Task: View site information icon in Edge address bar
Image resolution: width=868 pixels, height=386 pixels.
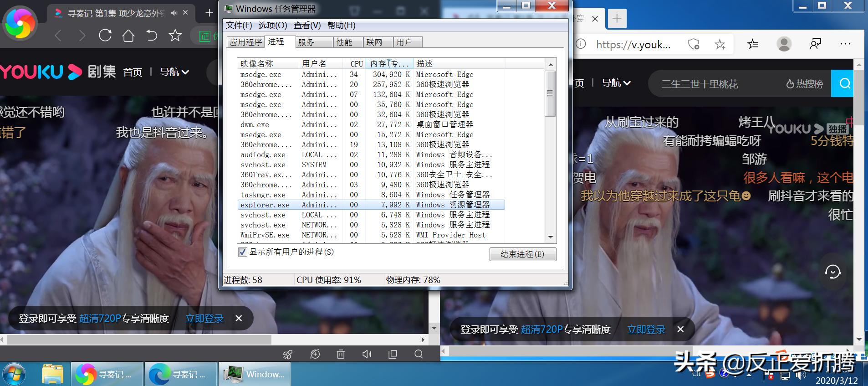Action: click(581, 44)
